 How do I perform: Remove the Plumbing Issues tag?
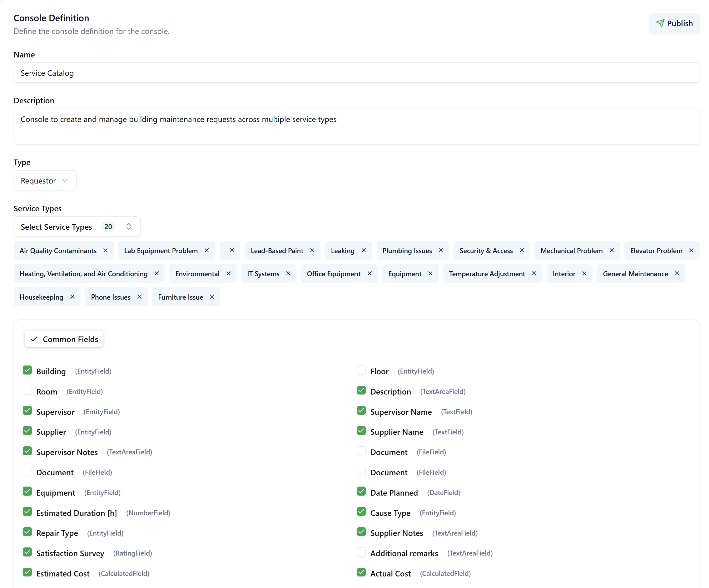tap(441, 250)
